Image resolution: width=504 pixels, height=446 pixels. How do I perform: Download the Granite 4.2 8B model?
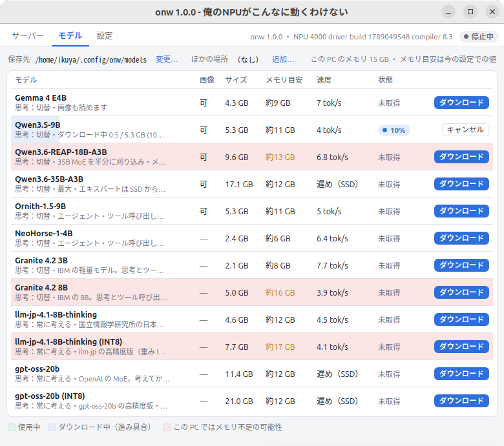tap(461, 292)
